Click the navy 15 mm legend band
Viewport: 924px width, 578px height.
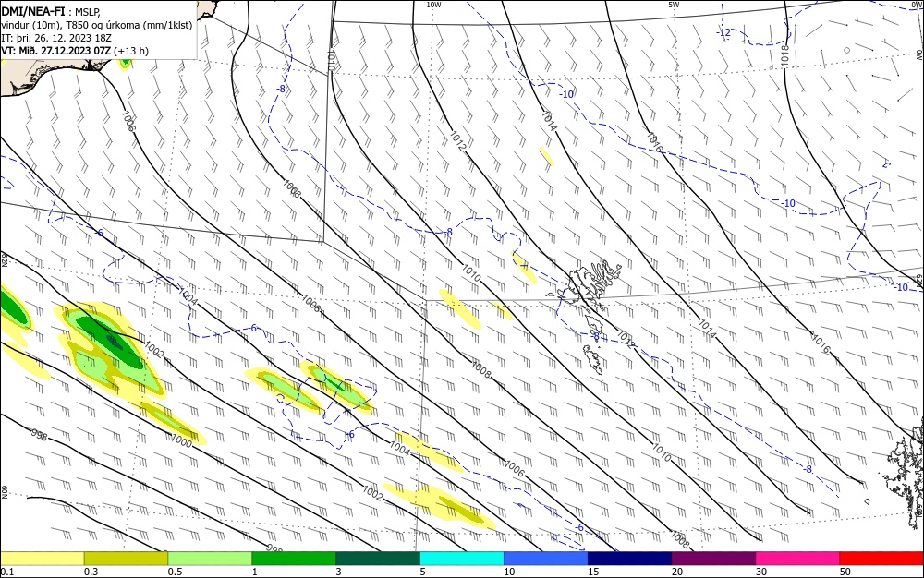coord(630,559)
